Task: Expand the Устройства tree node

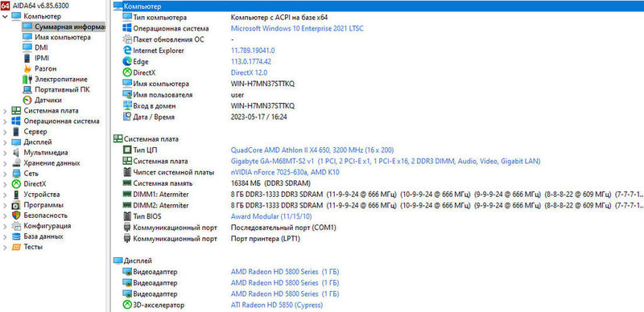Action: click(x=5, y=195)
